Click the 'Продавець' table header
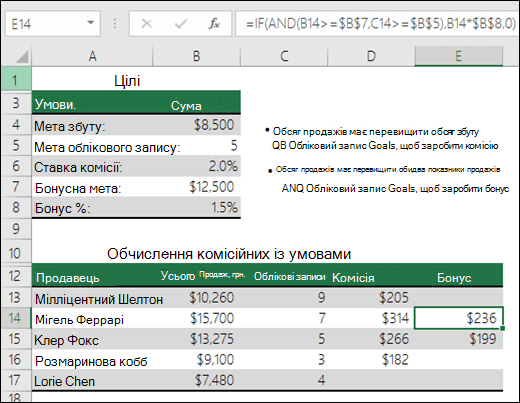The width and height of the screenshot is (520, 403). (x=92, y=276)
